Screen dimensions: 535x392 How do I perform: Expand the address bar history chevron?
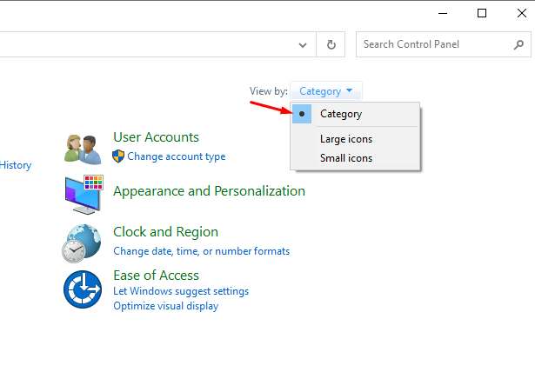[x=303, y=45]
